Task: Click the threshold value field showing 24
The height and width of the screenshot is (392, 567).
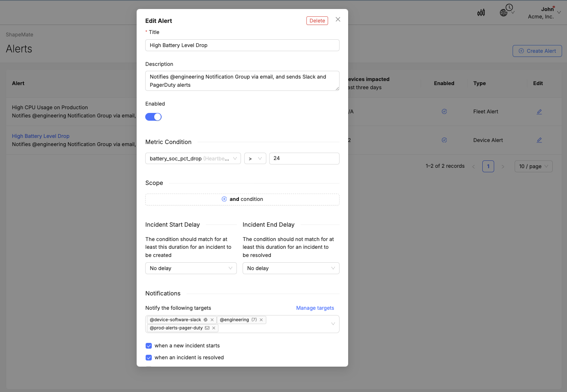Action: coord(304,158)
